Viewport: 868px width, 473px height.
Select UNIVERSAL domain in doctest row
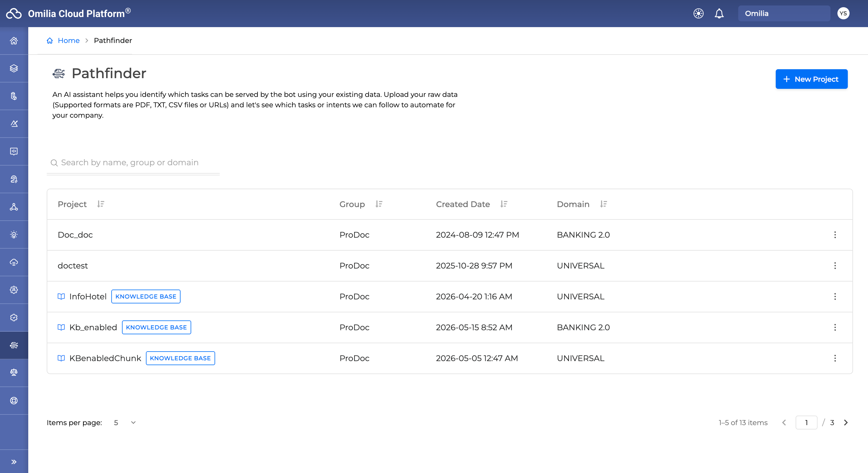coord(580,266)
